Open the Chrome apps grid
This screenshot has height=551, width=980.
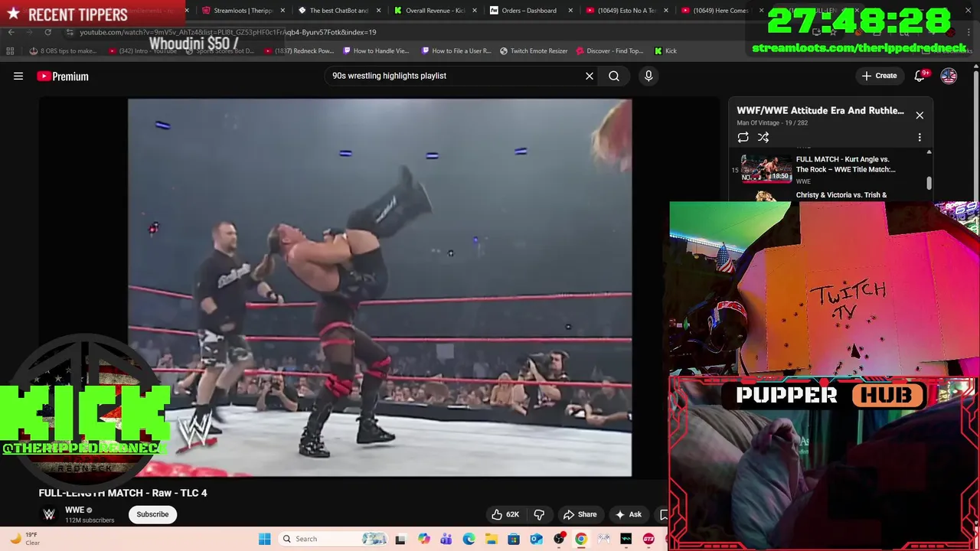[10, 51]
